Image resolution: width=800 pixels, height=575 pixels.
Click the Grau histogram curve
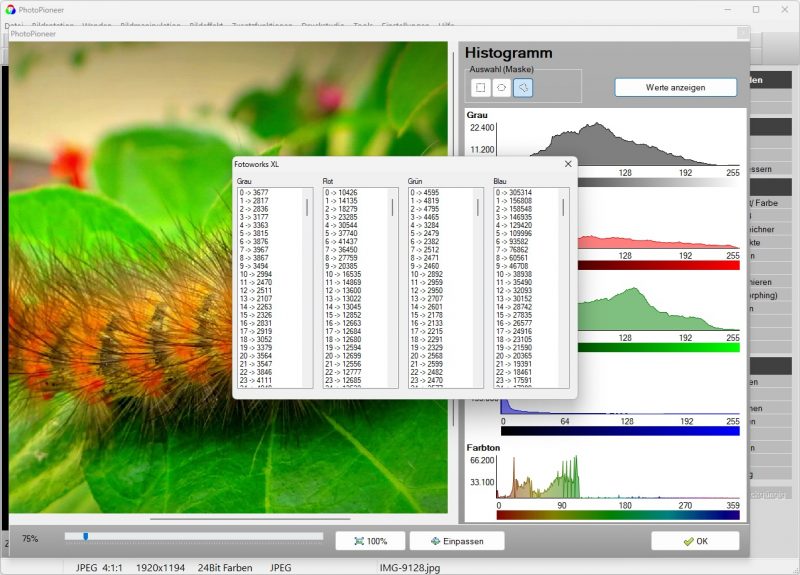(x=617, y=143)
